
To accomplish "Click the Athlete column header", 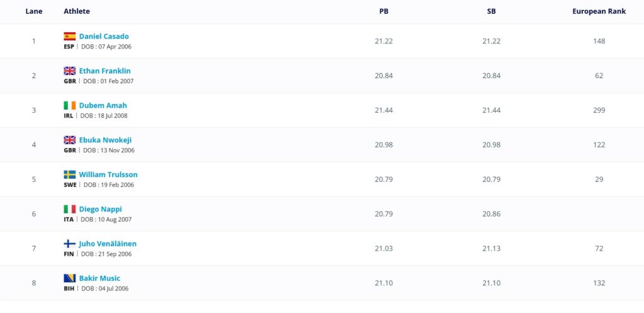I will click(x=77, y=11).
